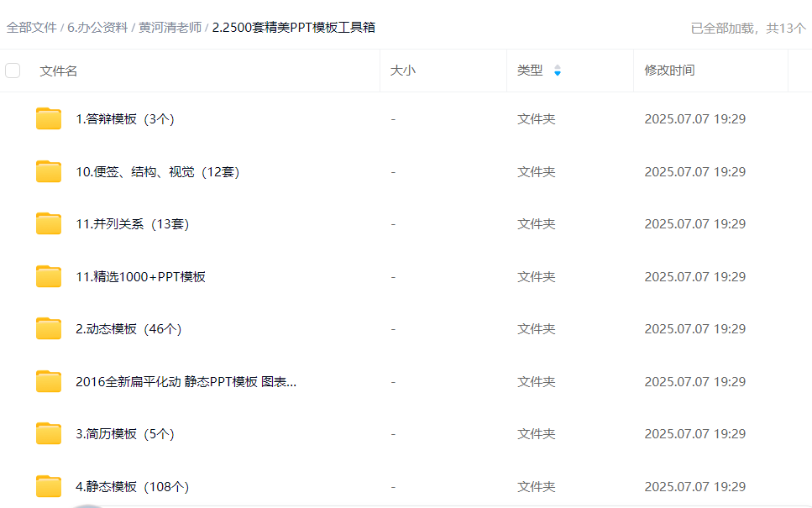The image size is (812, 508).
Task: Click the folder icon for 1.答辩模板
Action: pyautogui.click(x=49, y=119)
